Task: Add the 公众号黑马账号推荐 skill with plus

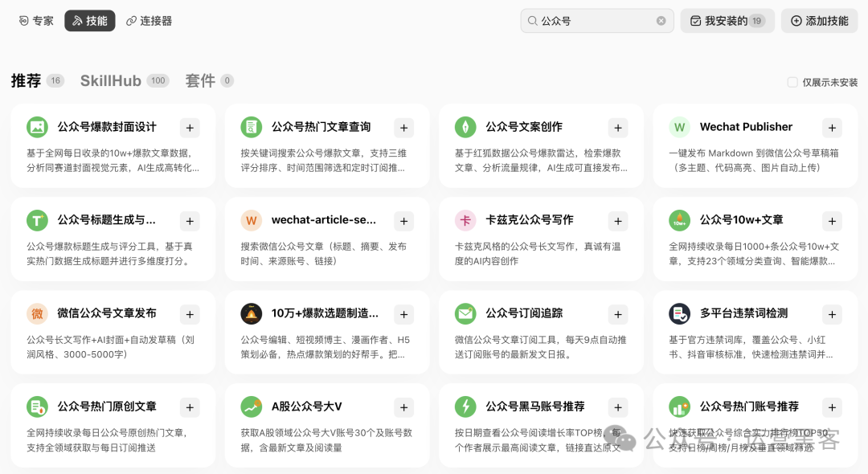Action: tap(618, 407)
